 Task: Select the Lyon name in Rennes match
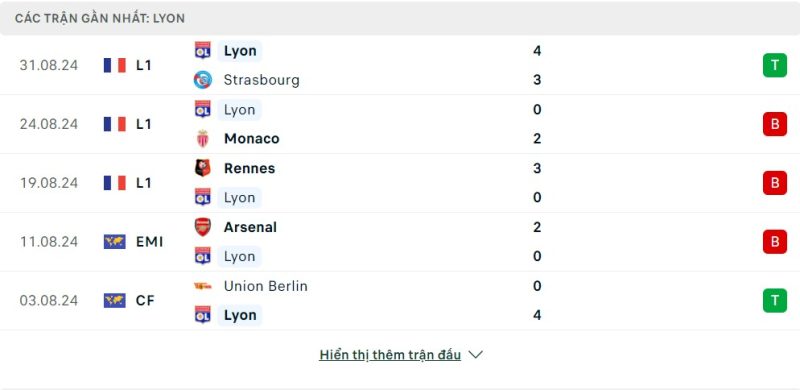pos(239,198)
